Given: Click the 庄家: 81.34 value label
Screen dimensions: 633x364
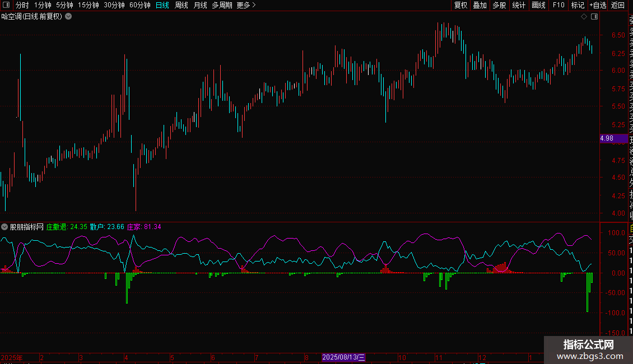Looking at the screenshot, I should coord(144,227).
